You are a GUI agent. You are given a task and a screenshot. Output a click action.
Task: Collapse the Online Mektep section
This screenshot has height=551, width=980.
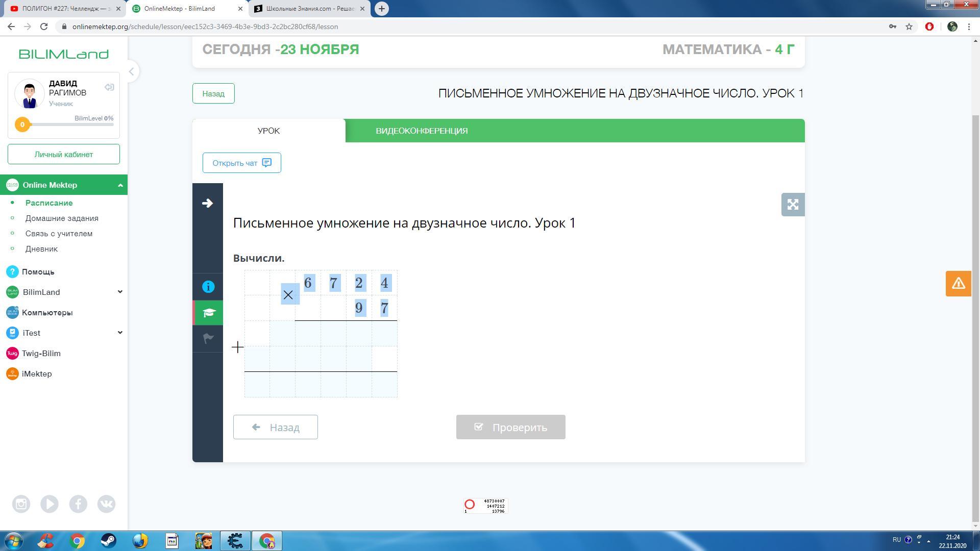(120, 185)
